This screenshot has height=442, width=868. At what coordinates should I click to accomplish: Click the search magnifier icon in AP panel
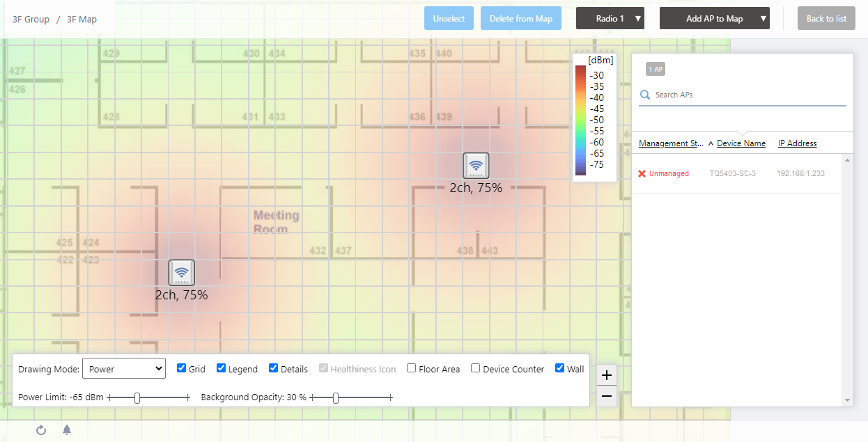tap(645, 95)
